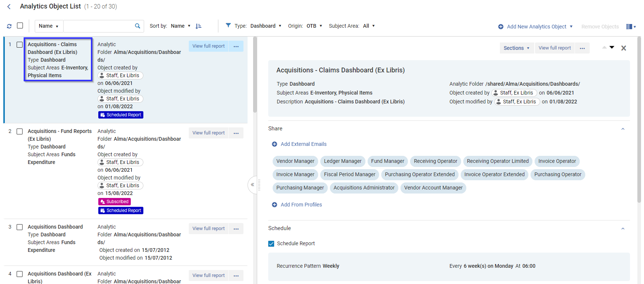Click the Remove Objects button
The image size is (644, 284).
pos(600,27)
